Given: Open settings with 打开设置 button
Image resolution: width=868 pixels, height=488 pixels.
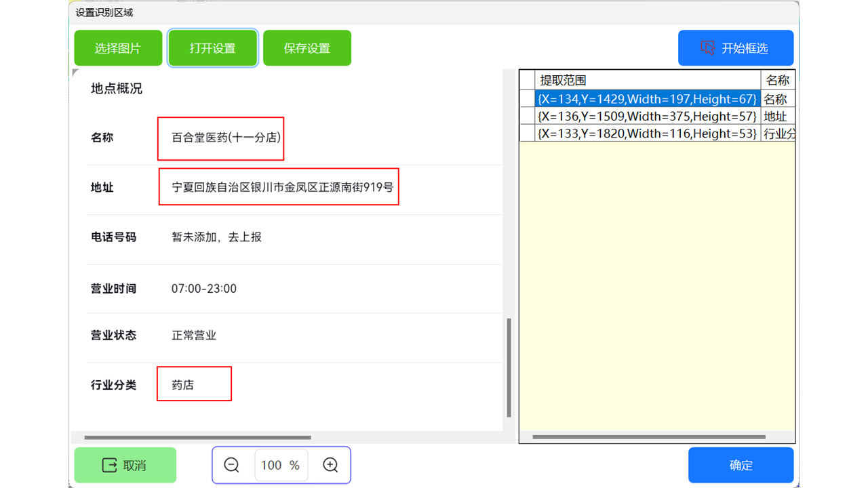Looking at the screenshot, I should pyautogui.click(x=213, y=48).
